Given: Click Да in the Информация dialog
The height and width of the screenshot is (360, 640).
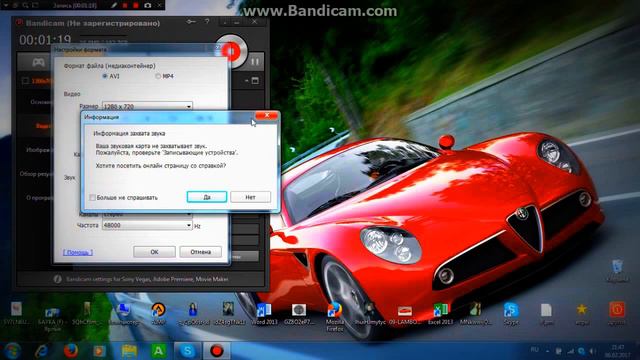Looking at the screenshot, I should point(207,197).
